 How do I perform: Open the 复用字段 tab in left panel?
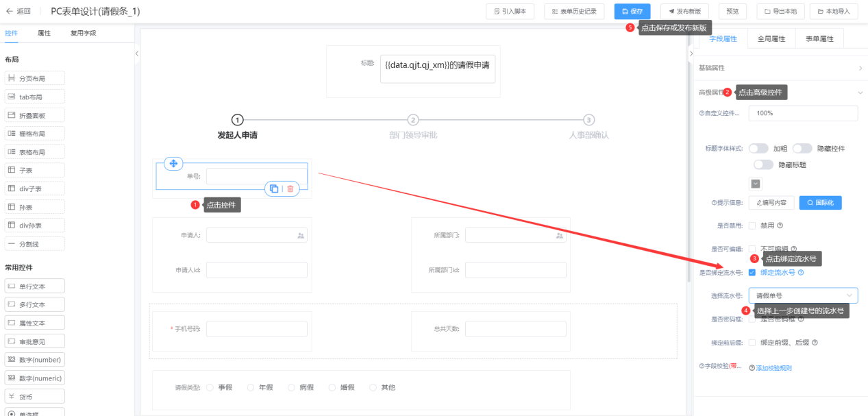click(x=83, y=33)
